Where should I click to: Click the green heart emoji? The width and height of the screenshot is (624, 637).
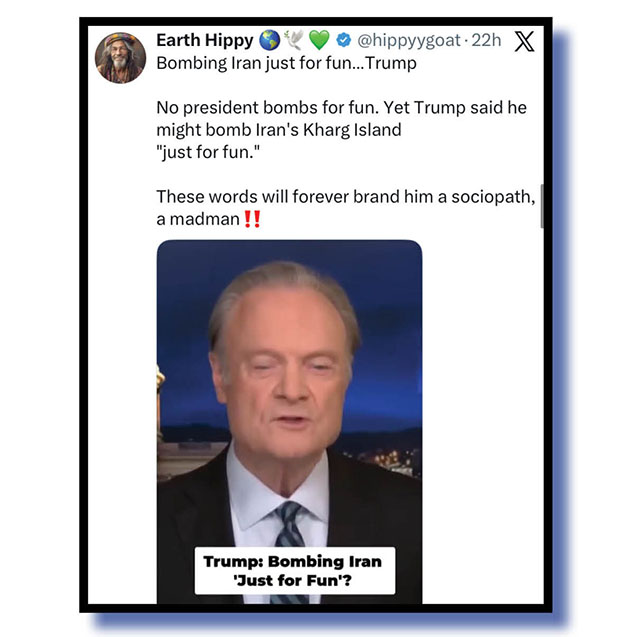[x=319, y=40]
